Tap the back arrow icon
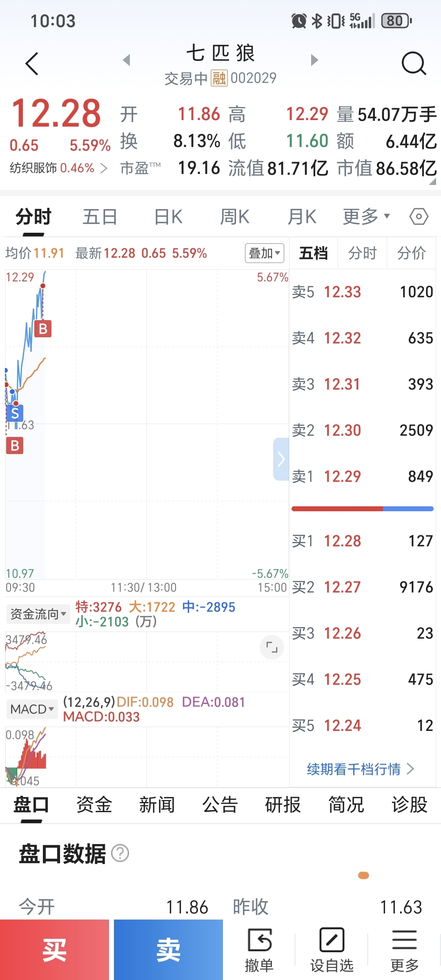441x980 pixels. click(32, 64)
